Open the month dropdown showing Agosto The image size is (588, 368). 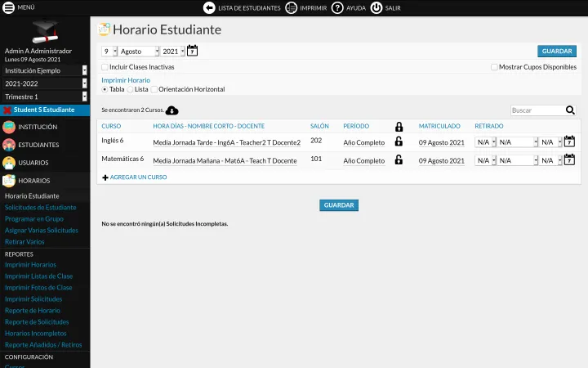pyautogui.click(x=139, y=51)
